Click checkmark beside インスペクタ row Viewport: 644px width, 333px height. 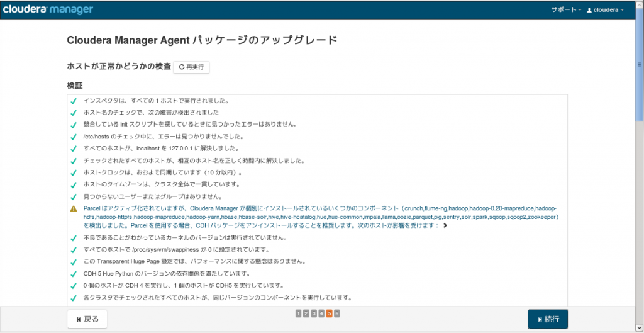[x=74, y=101]
